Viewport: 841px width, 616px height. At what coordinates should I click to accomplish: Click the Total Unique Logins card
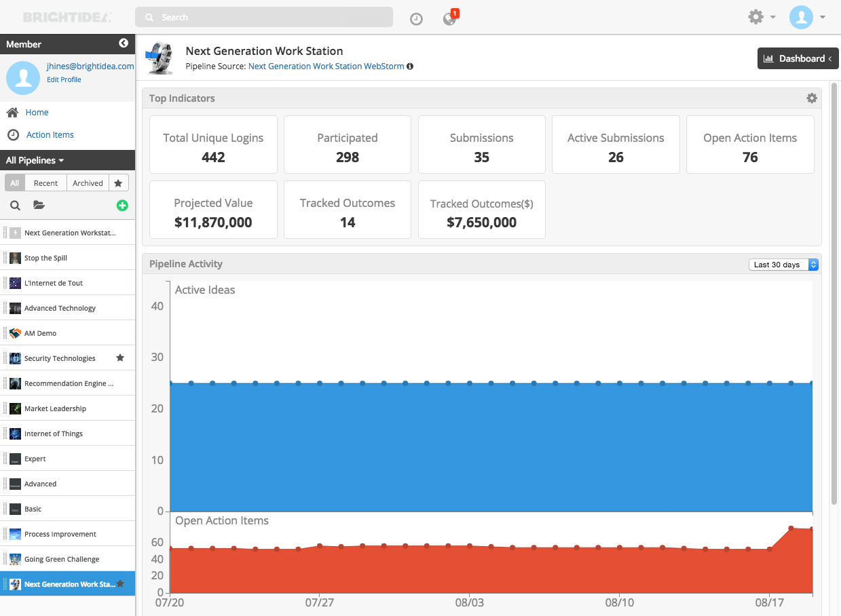click(x=213, y=145)
